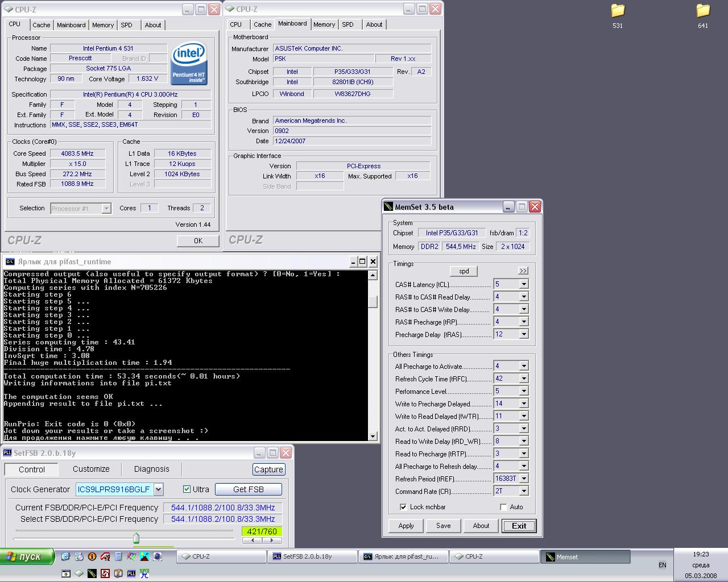Click the orange info quick launch icon
The image size is (728, 582).
tap(92, 556)
